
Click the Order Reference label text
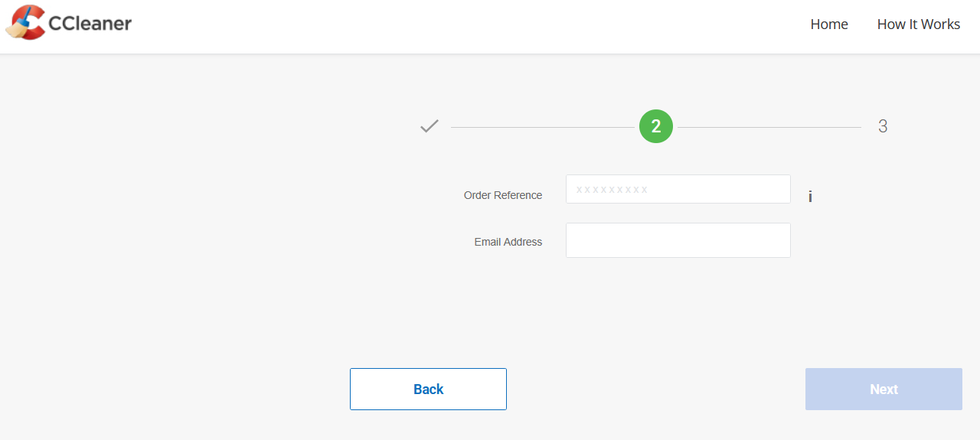(503, 195)
